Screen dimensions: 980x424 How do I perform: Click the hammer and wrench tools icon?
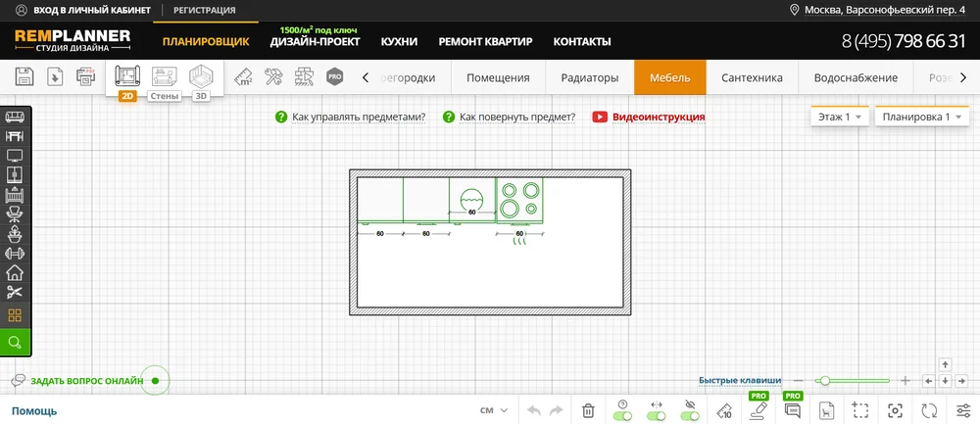point(274,76)
